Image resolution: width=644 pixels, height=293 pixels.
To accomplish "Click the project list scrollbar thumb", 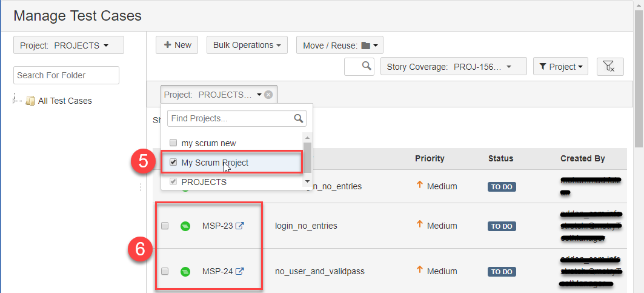I will [307, 157].
